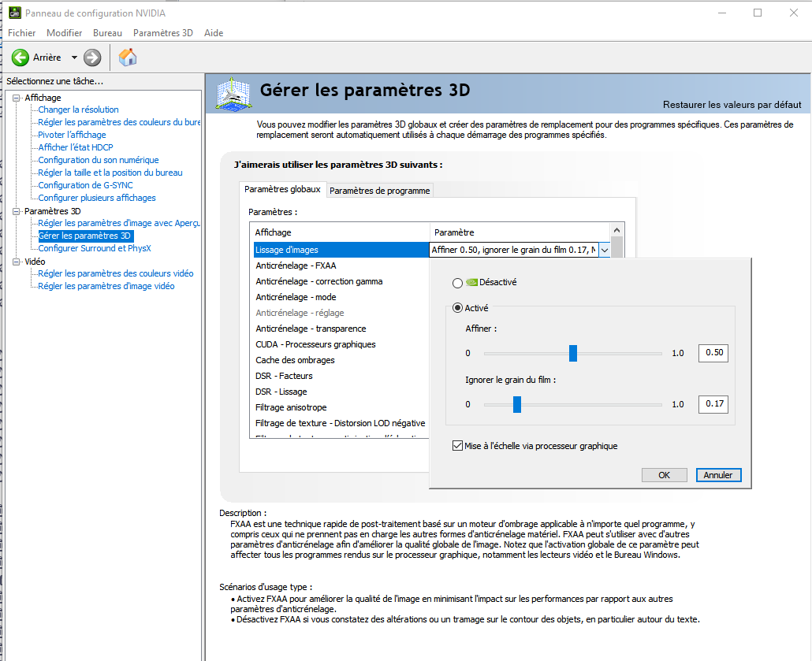Screen dimensions: 812x661
Task: Click Restaurer les valeurs par défaut
Action: point(732,105)
